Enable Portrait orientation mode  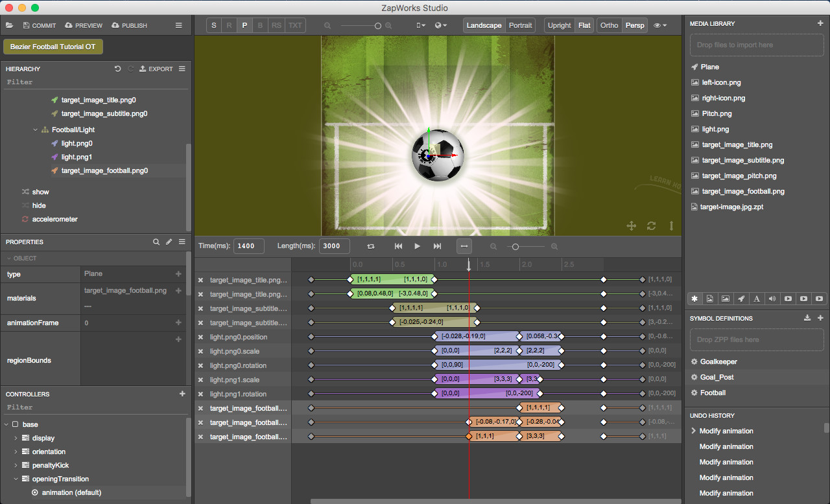521,25
